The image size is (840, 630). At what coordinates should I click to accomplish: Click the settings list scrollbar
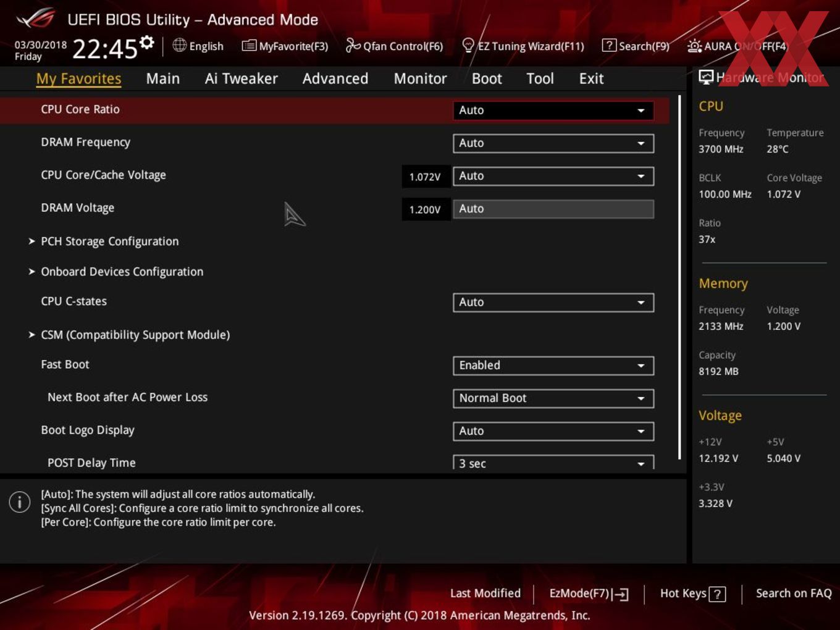[x=679, y=277]
